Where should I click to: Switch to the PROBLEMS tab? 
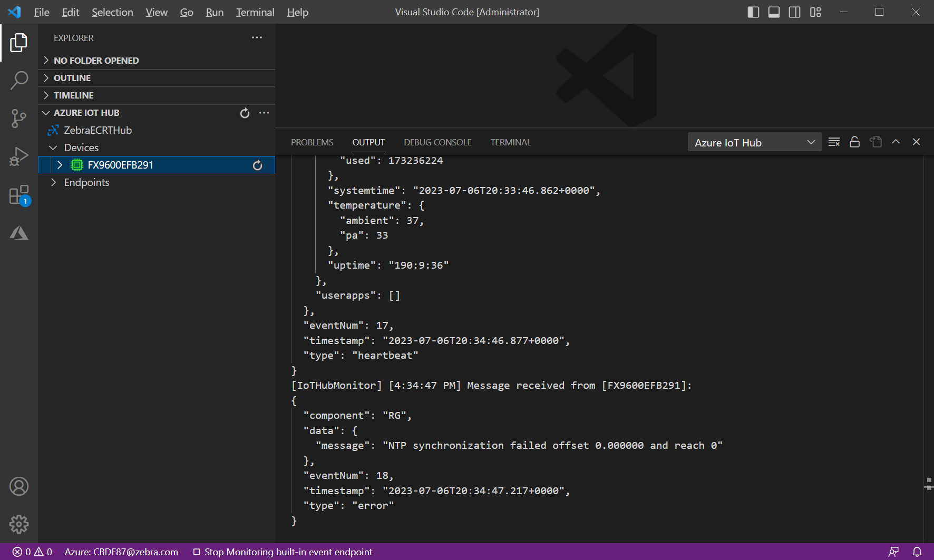312,142
